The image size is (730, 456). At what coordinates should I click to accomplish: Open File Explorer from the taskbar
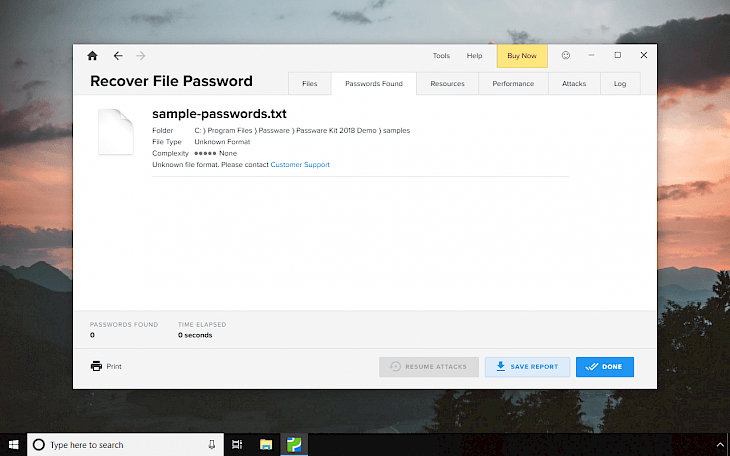click(266, 444)
